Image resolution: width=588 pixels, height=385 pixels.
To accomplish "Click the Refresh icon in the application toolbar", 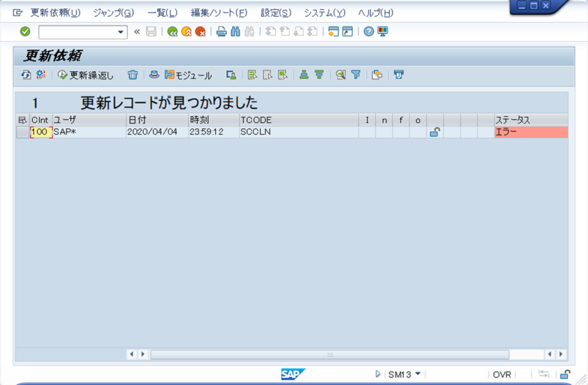I will [x=26, y=75].
